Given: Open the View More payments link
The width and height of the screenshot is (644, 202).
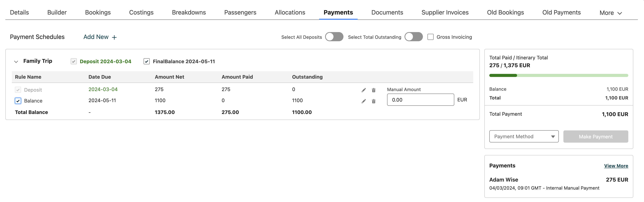Looking at the screenshot, I should 616,166.
